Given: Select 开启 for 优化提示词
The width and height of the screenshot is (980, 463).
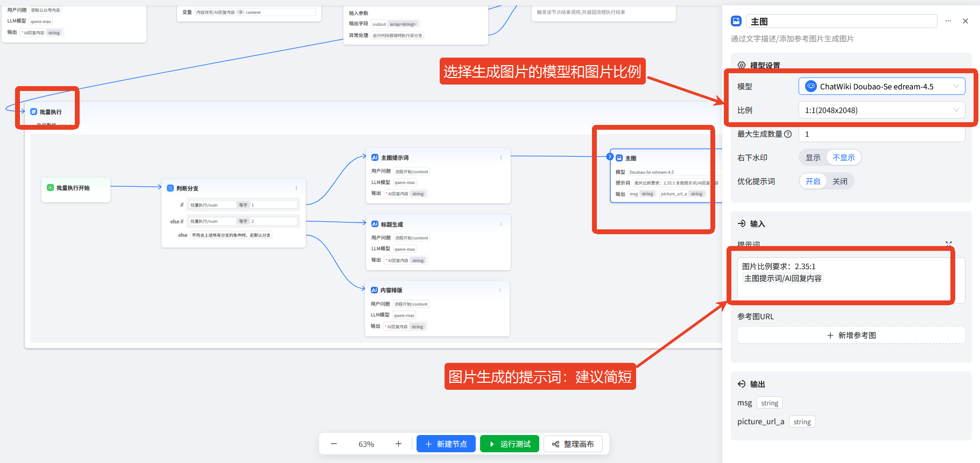Looking at the screenshot, I should [x=813, y=181].
